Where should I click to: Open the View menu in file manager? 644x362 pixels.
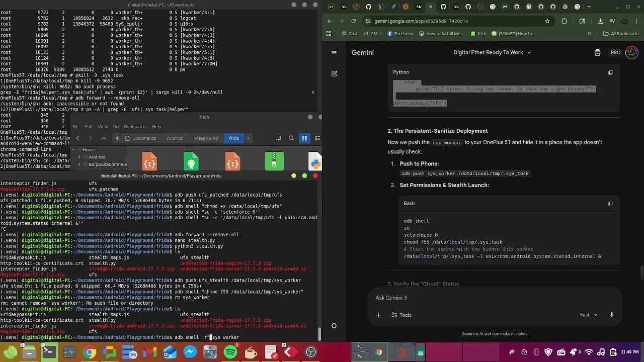pos(103,127)
